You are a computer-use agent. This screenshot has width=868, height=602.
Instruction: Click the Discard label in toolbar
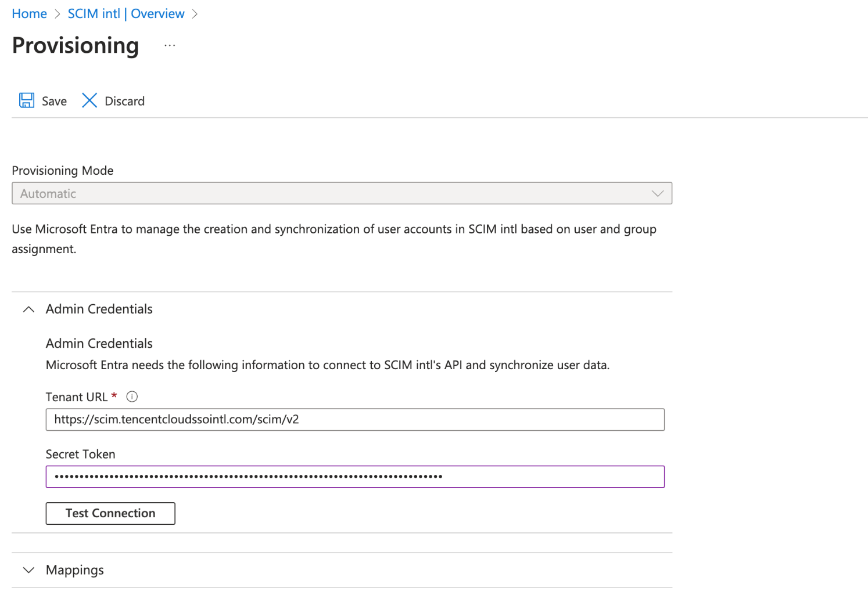click(124, 101)
